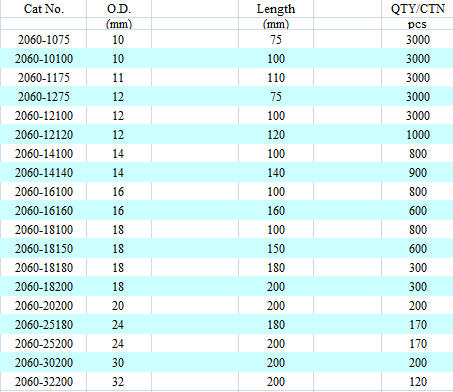The image size is (453, 392).
Task: Select catalog number 2060-16160
Action: tap(44, 211)
